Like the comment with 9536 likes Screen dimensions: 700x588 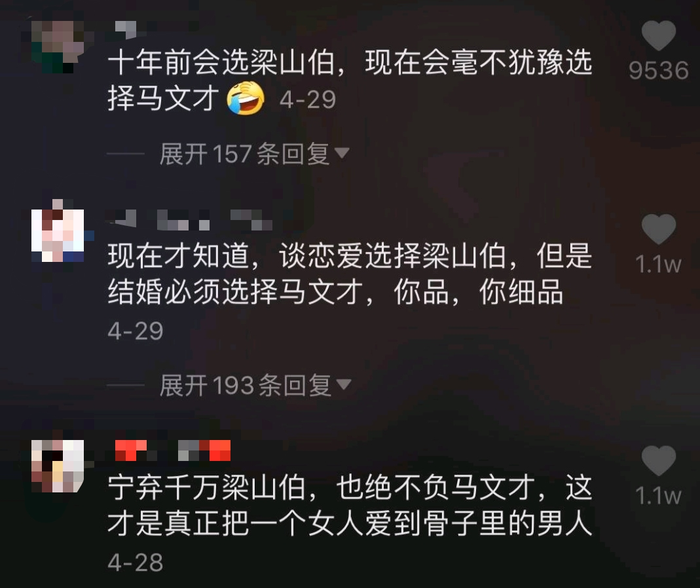658,35
